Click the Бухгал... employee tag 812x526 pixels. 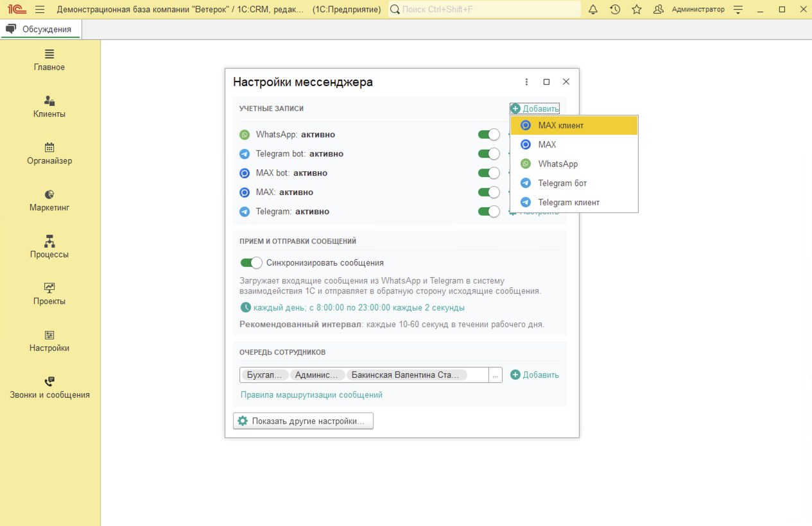[x=264, y=375]
